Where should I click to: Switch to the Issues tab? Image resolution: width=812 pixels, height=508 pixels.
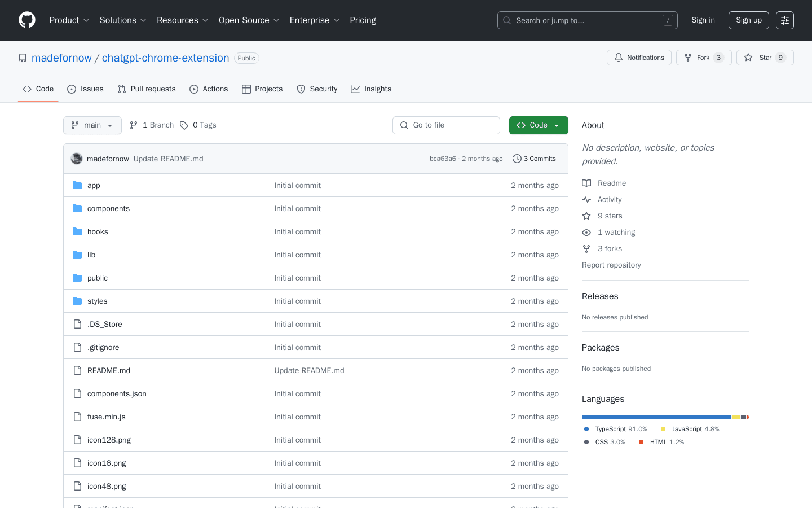[85, 89]
